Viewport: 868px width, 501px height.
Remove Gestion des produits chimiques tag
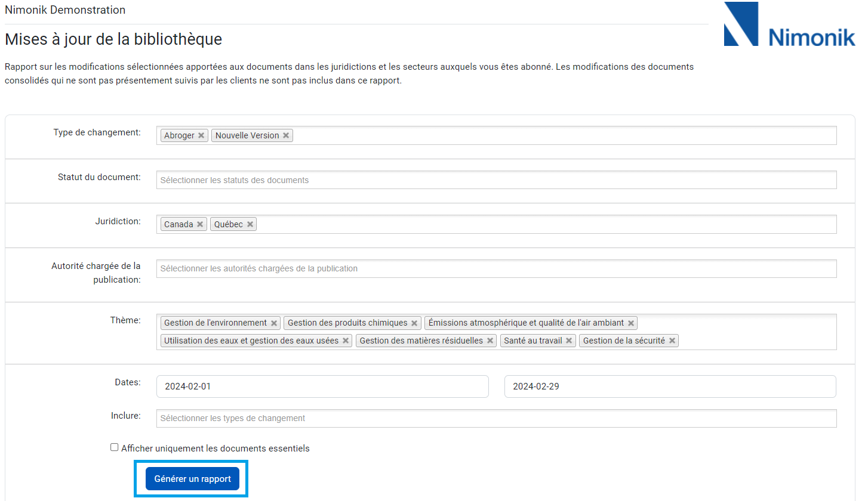414,323
